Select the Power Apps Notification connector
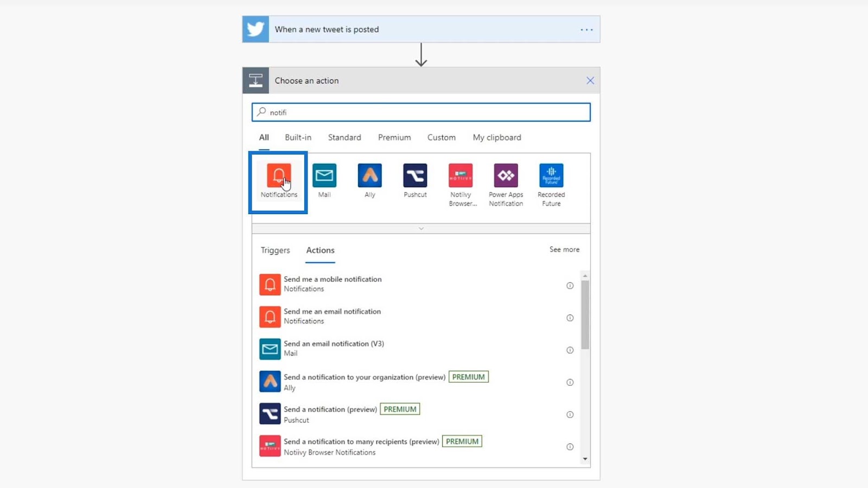The image size is (868, 488). pyautogui.click(x=506, y=185)
